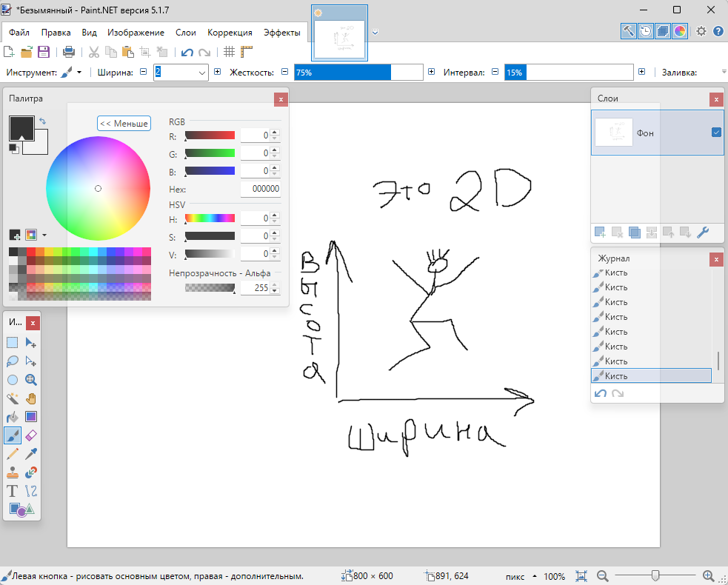Click the Open folder icon
Image resolution: width=728 pixels, height=585 pixels.
[27, 52]
